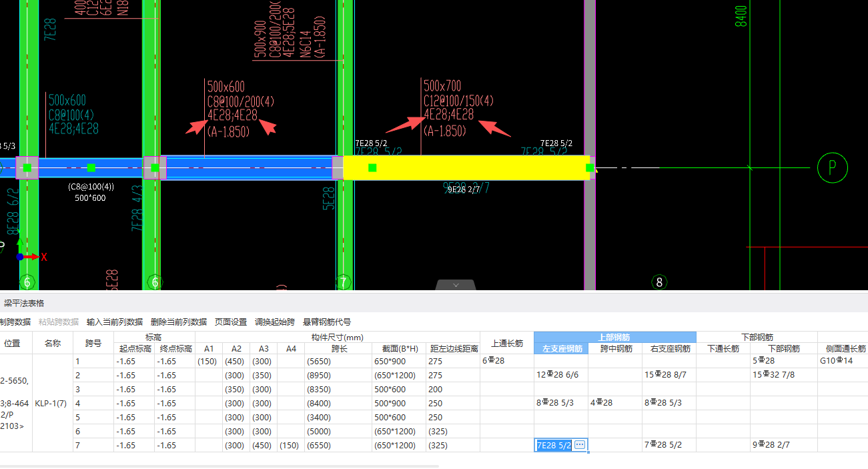Click the 500x700 beam annotation text
This screenshot has width=868, height=469.
(x=442, y=86)
